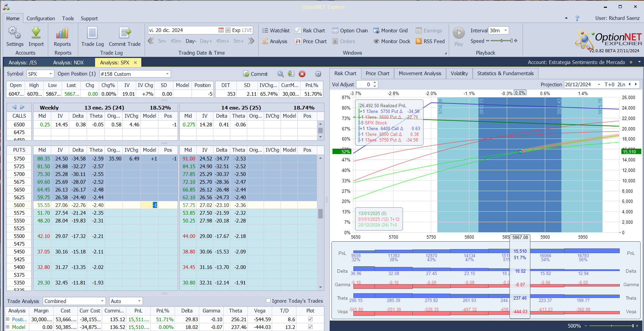Click the blue next-expiration right arrow
Image resolution: width=644 pixels, height=331 pixels.
click(22, 107)
